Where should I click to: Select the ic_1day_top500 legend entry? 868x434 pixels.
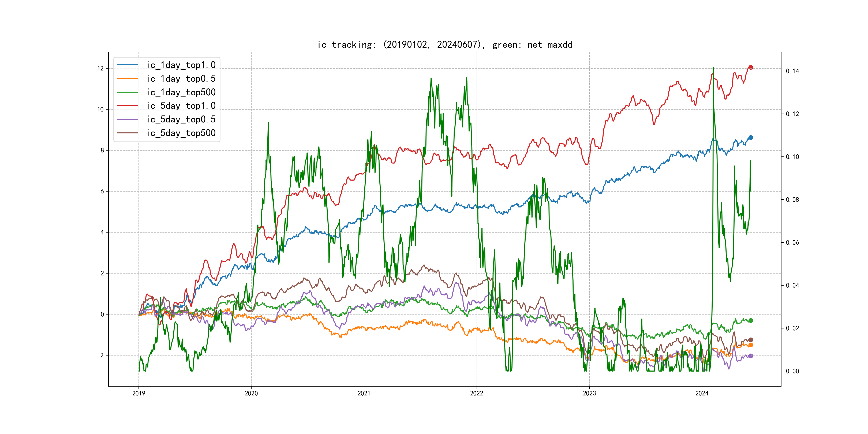tap(181, 92)
